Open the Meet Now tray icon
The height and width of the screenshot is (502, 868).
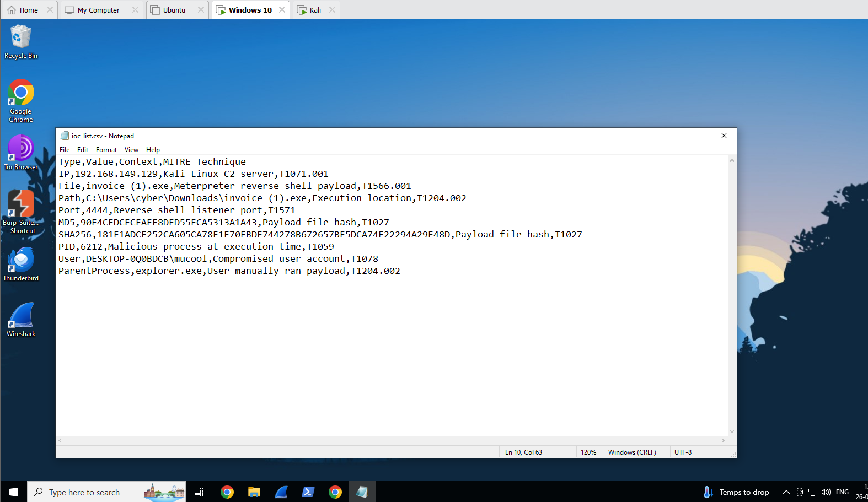click(800, 492)
